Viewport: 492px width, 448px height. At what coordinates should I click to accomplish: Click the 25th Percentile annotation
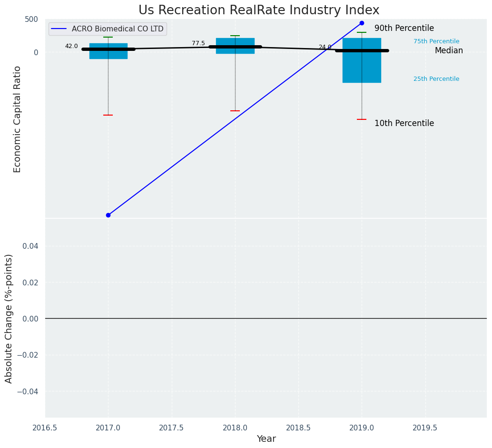pyautogui.click(x=436, y=79)
